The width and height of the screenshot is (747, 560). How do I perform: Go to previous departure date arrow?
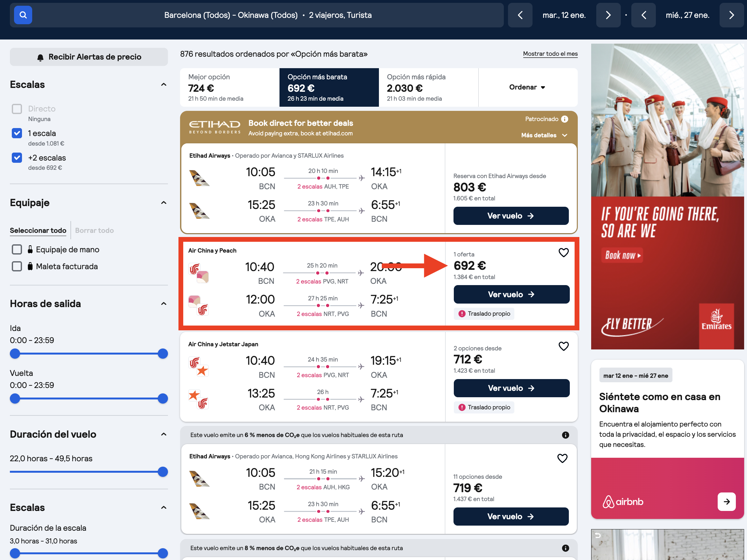[520, 15]
